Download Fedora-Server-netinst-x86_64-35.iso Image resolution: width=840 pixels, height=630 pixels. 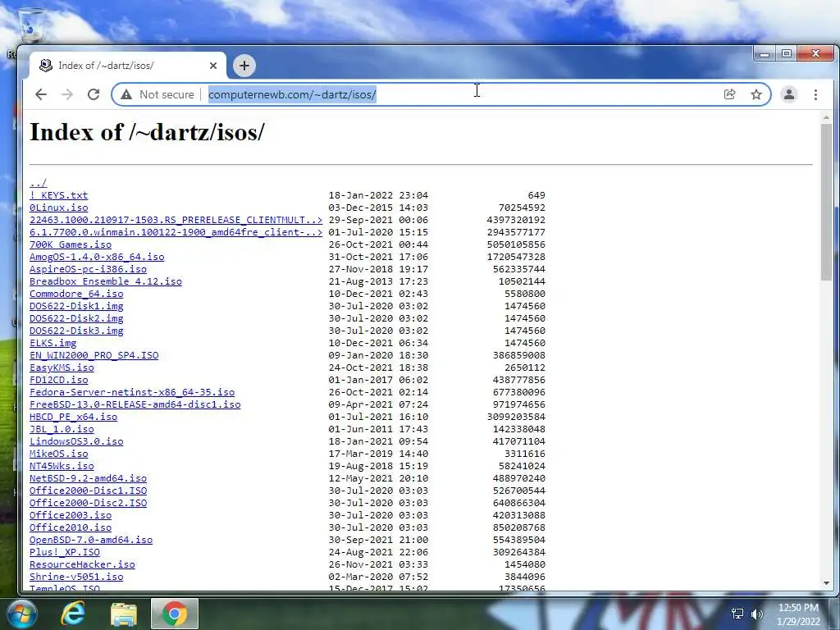132,393
